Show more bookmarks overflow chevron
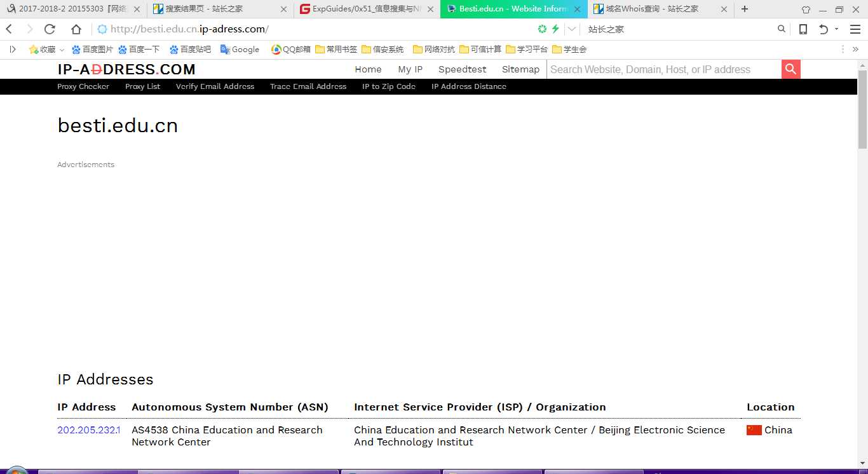Viewport: 868px width, 474px height. point(855,50)
